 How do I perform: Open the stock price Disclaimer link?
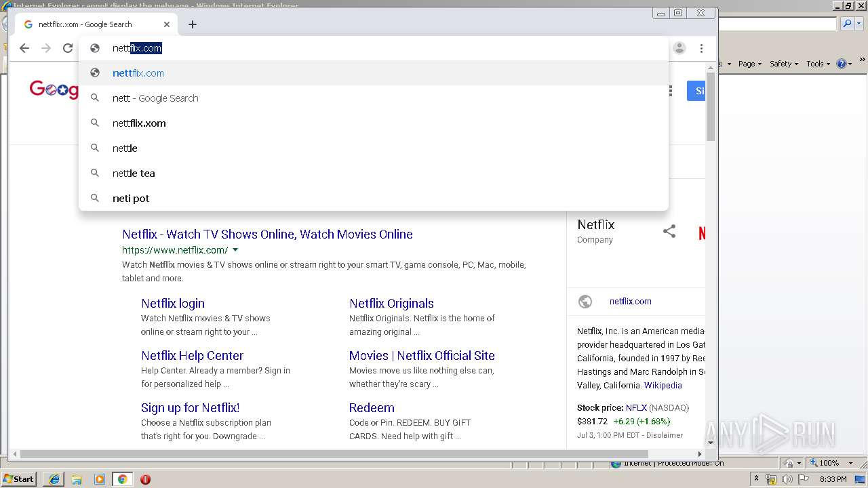click(665, 435)
